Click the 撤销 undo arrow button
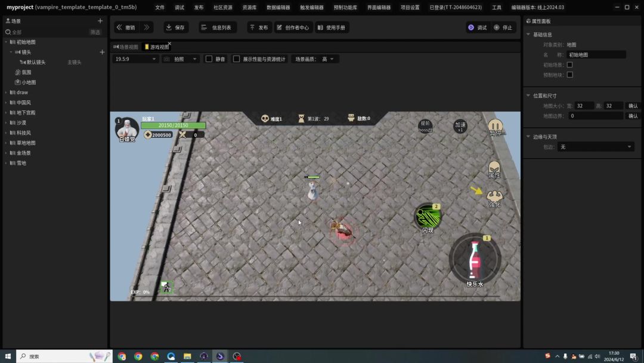 [126, 27]
